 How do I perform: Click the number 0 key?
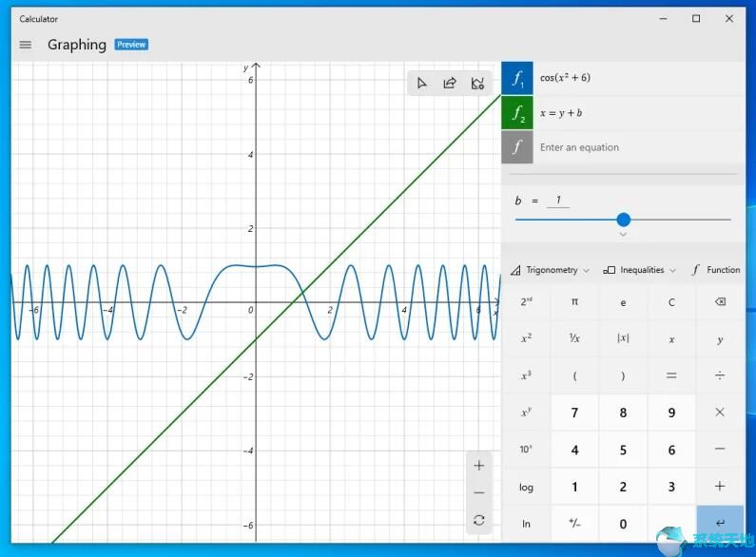(x=623, y=524)
